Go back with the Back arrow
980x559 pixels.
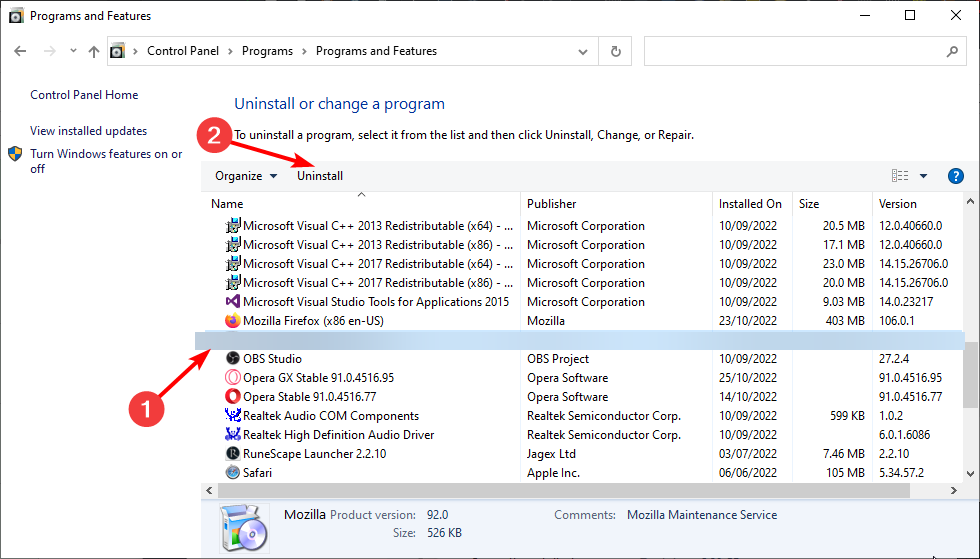point(20,51)
